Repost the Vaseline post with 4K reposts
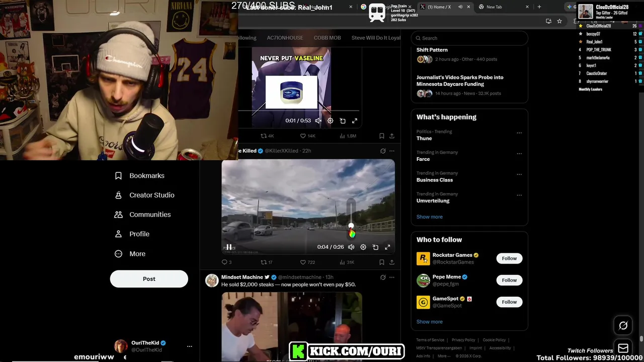 [267, 136]
